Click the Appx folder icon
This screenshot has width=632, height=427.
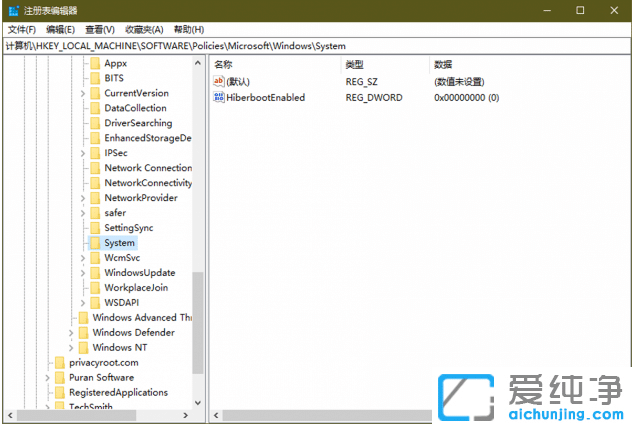95,63
